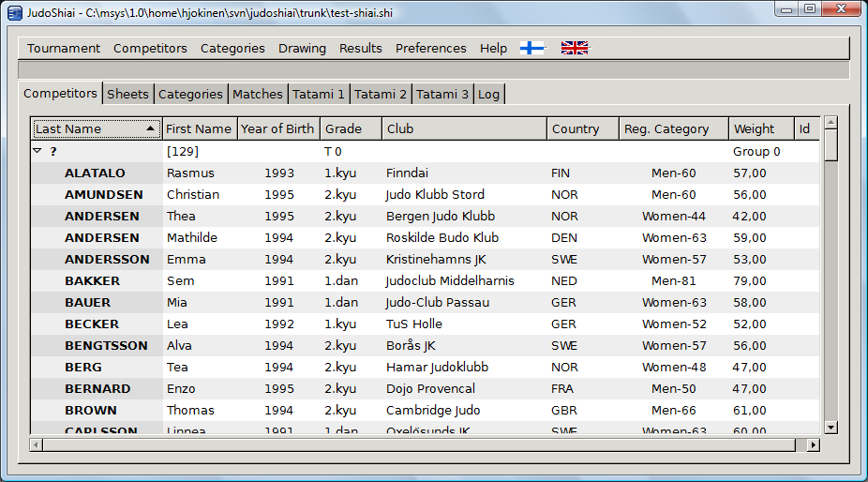Viewport: 868px width, 482px height.
Task: Click the vertical scrollbar down arrow
Action: [831, 427]
